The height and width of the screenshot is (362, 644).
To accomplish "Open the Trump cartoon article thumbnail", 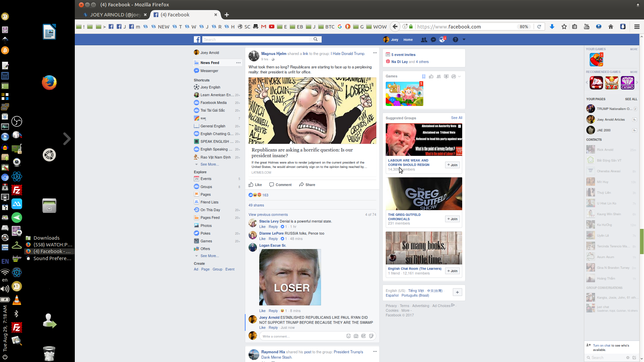I will pos(312,111).
